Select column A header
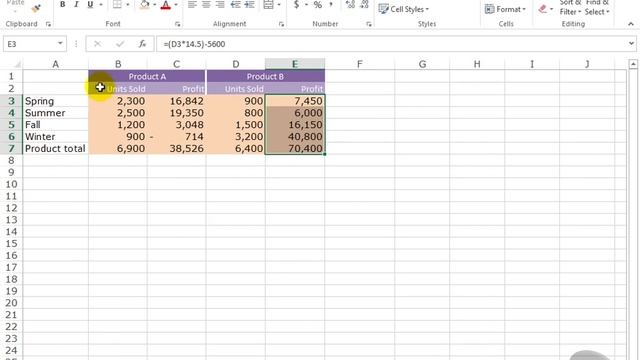640x360 pixels. 56,64
